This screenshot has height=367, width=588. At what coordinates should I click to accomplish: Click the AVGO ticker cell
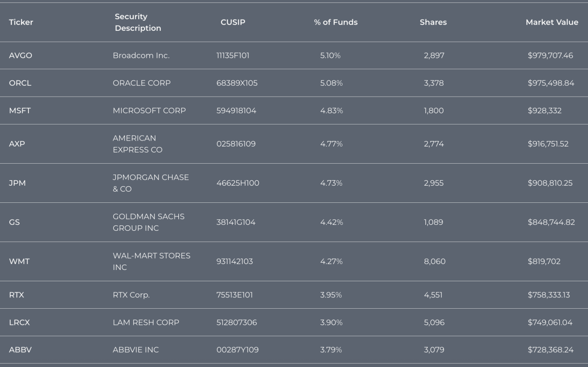pos(21,55)
